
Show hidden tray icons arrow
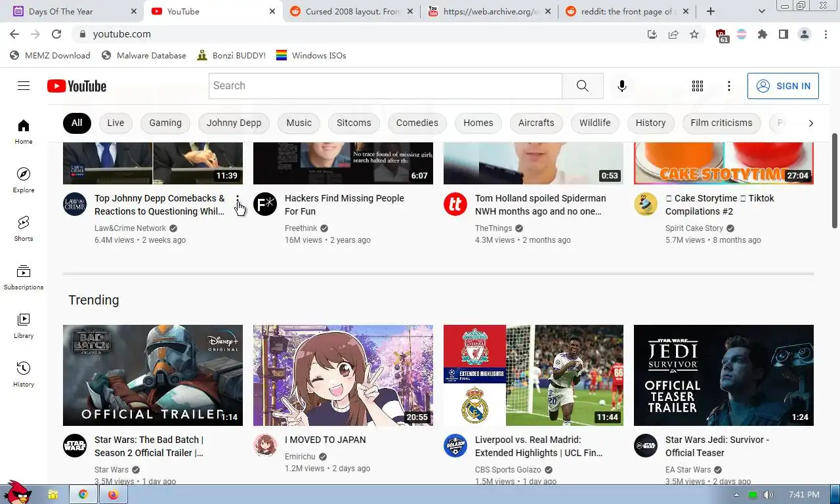(737, 495)
